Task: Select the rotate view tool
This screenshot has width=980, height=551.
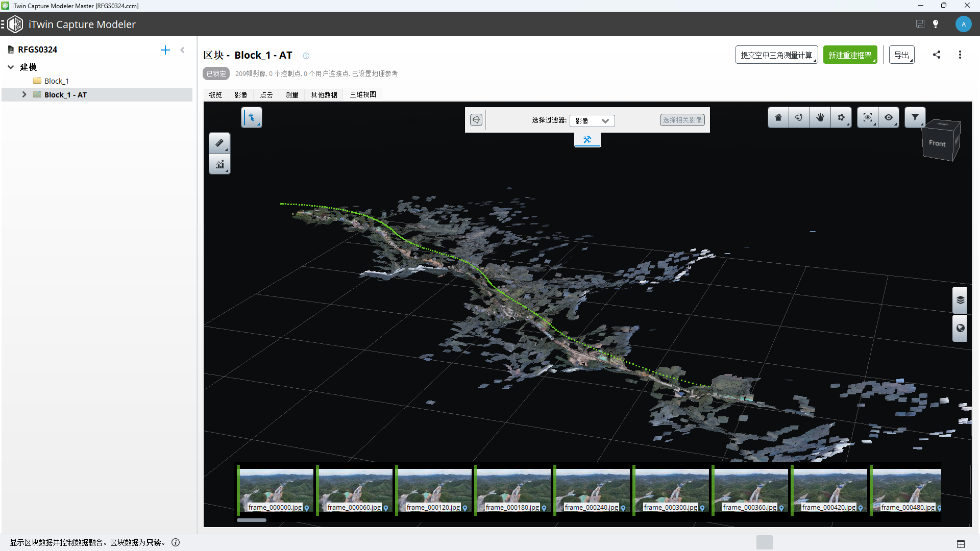Action: [799, 118]
